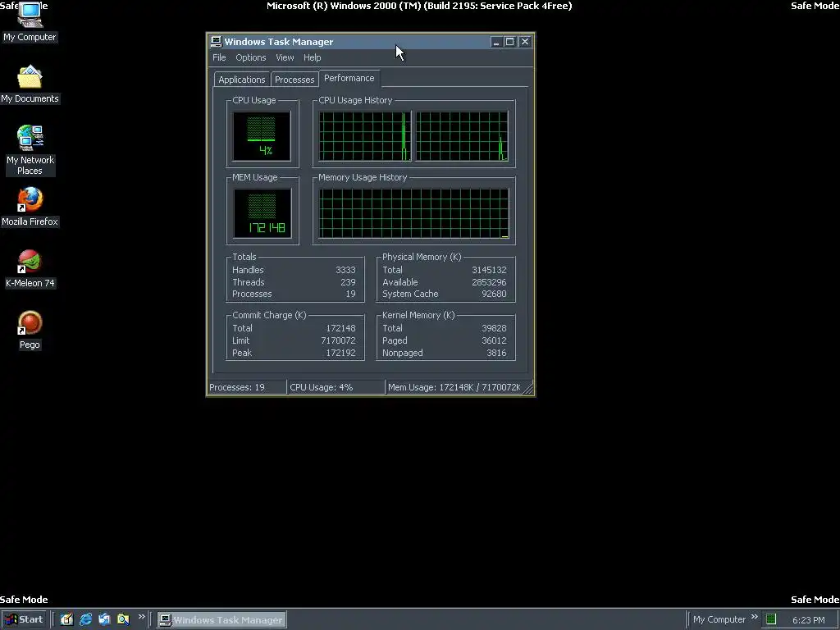Click the fourth quick launch search icon
The height and width of the screenshot is (630, 840).
(x=123, y=619)
